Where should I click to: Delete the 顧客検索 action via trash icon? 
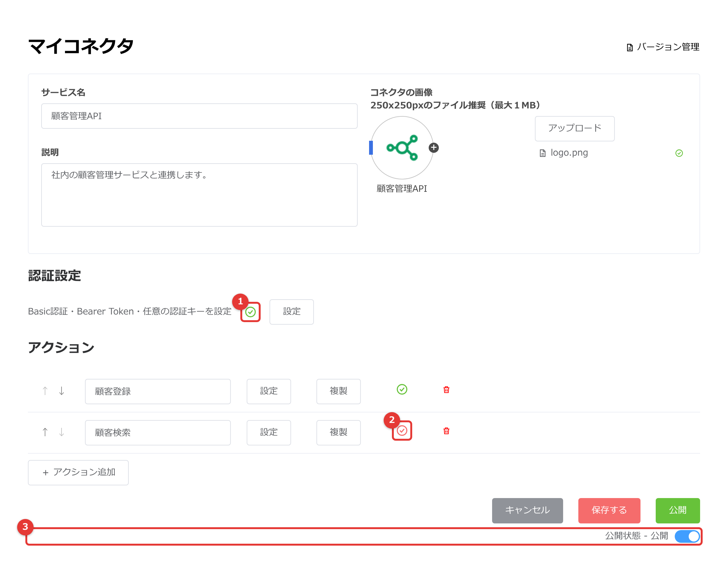coord(446,431)
